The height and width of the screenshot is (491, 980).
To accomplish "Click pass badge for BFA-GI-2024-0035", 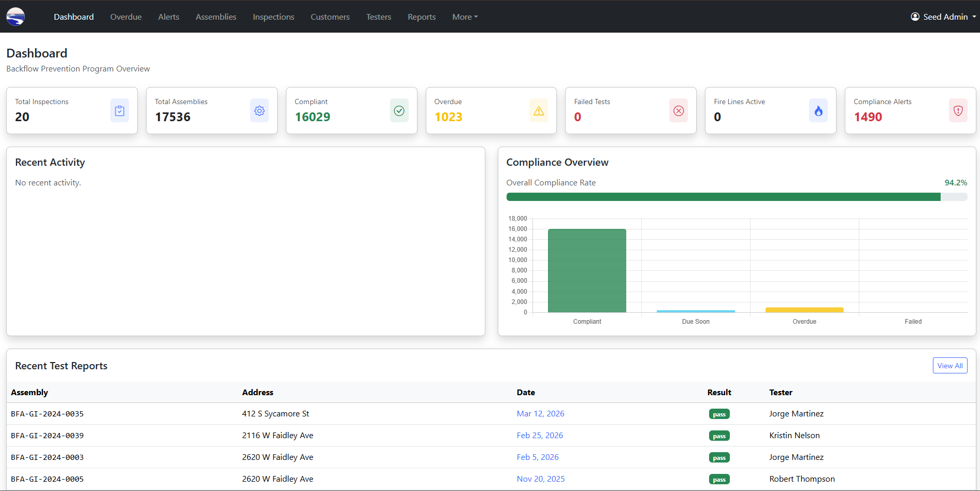I will point(719,414).
